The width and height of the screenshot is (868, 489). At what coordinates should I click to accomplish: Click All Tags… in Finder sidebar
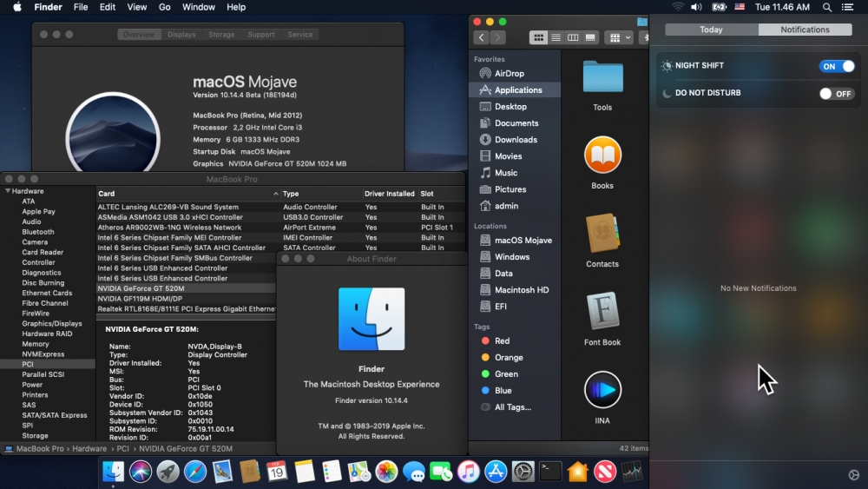click(513, 407)
